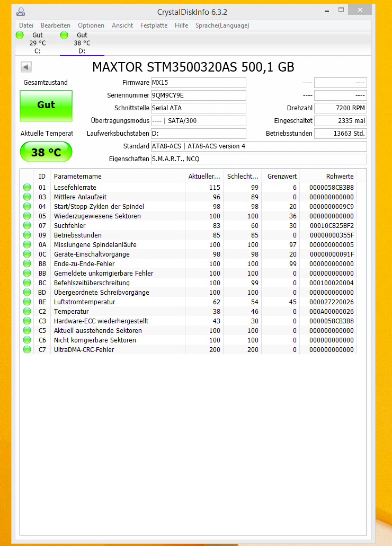Open the Ansicht menu
This screenshot has width=392, height=546.
tap(122, 25)
